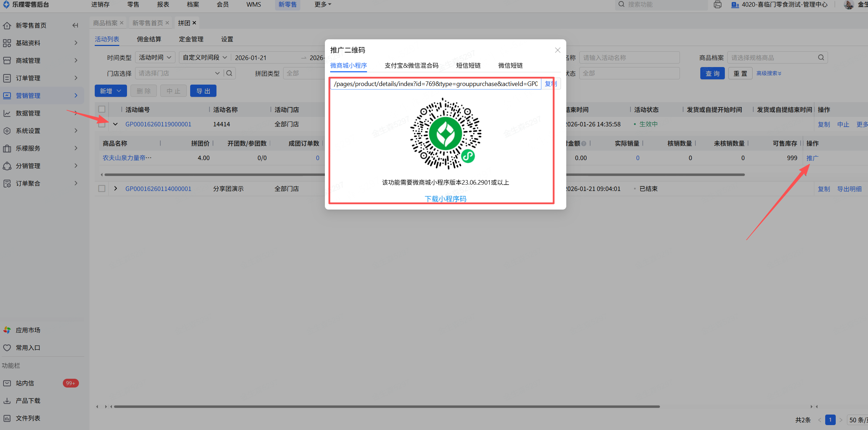
Task: Switch to 支付宝&微信混合码 tab
Action: [x=411, y=65]
